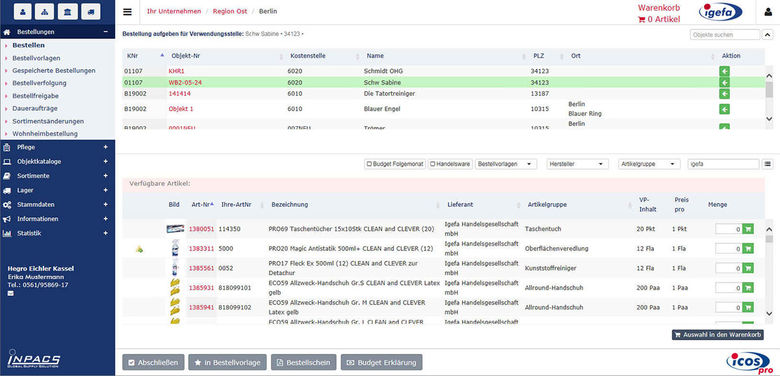
Task: Open article number 1380051 link
Action: click(201, 229)
